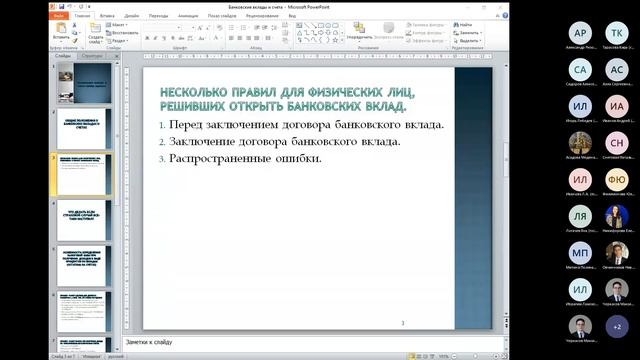The image size is (640, 360).
Task: Click the decrease font size icon
Action: (208, 28)
